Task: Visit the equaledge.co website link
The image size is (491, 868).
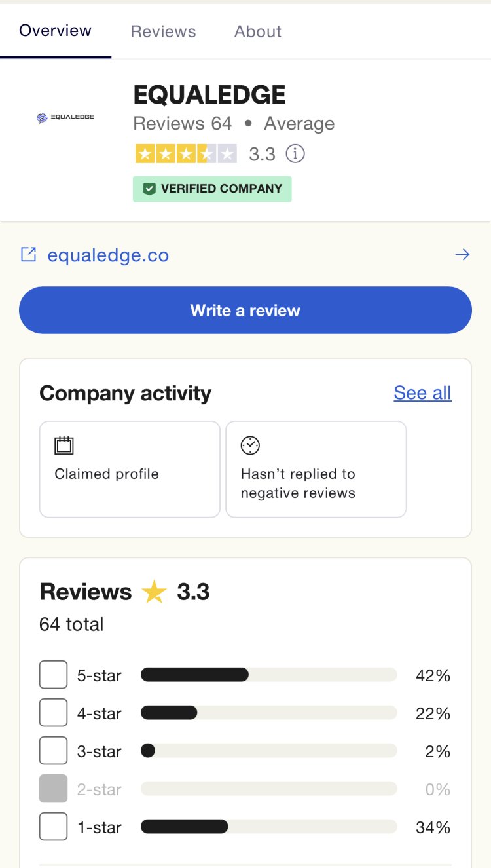Action: click(108, 255)
